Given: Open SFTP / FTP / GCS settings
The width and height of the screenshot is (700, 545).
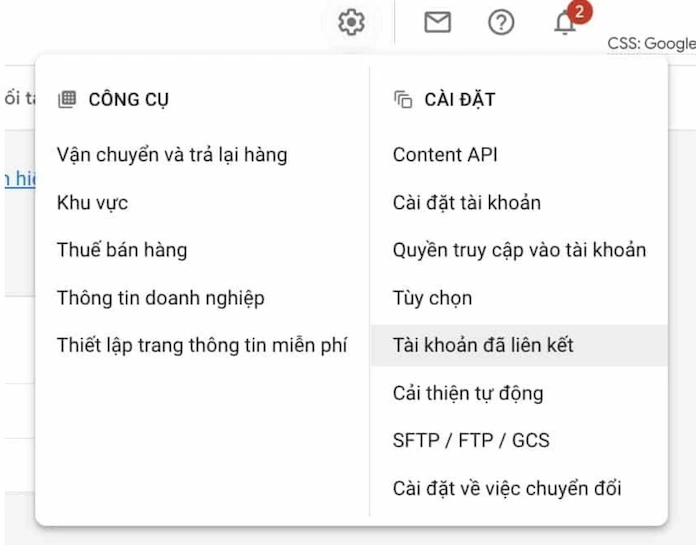Looking at the screenshot, I should point(471,441).
